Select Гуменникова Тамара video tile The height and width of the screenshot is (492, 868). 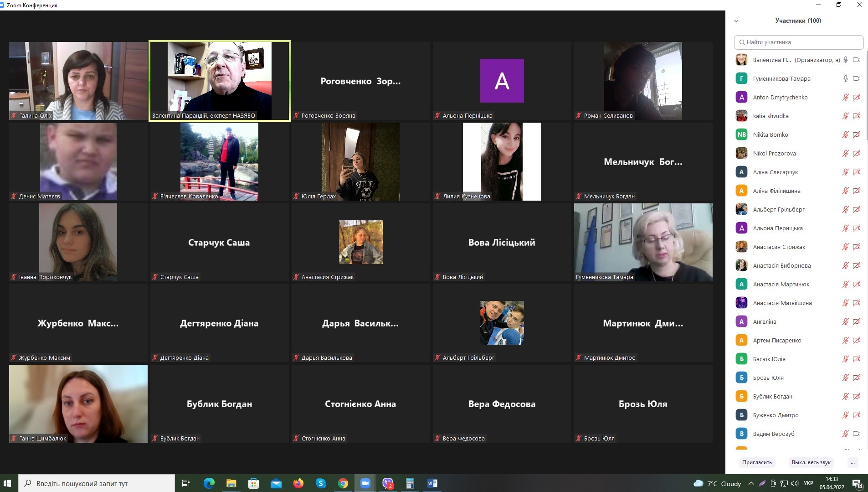(x=643, y=242)
